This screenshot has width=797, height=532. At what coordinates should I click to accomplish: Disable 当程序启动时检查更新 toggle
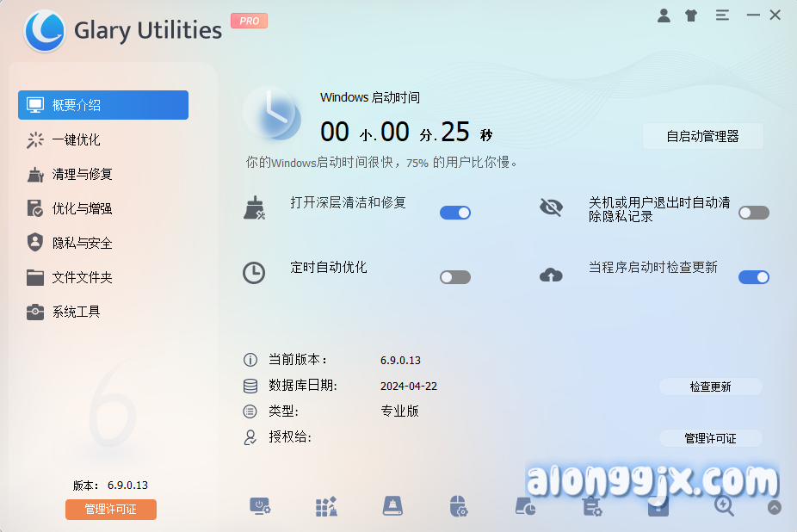(754, 277)
